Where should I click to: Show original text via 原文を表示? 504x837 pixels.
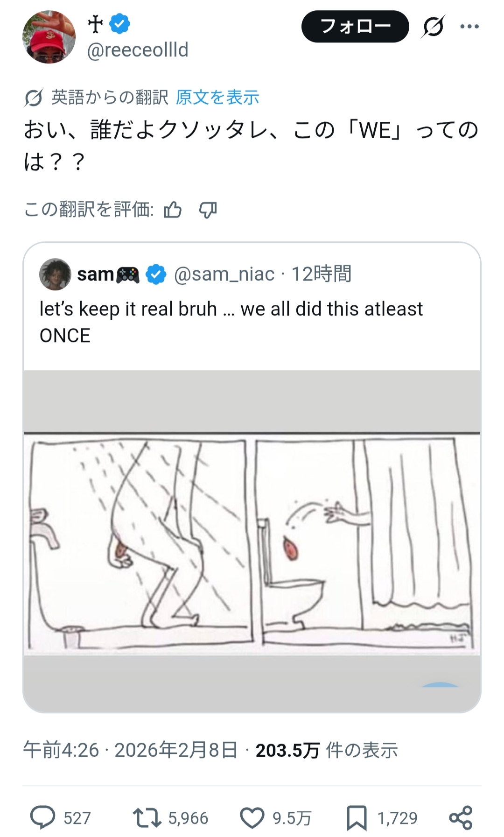point(217,98)
